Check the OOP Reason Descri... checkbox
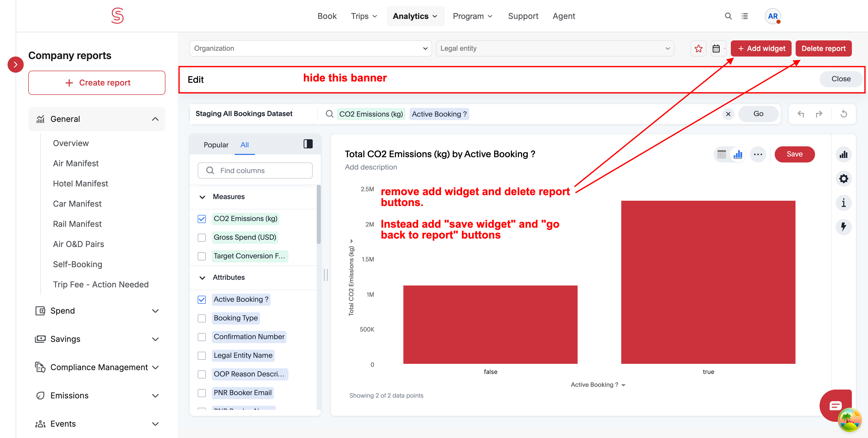This screenshot has width=868, height=438. [202, 374]
